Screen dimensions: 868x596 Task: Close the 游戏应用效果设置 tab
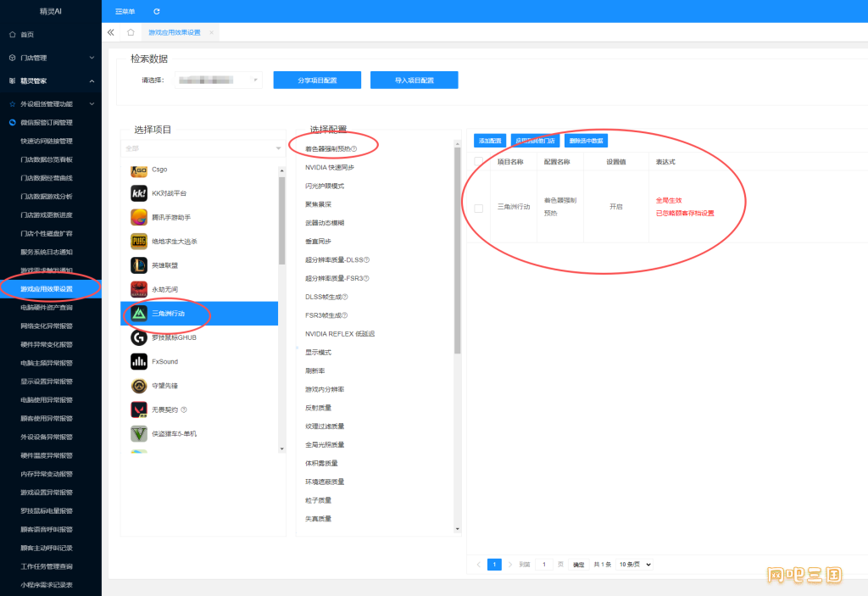coord(211,32)
